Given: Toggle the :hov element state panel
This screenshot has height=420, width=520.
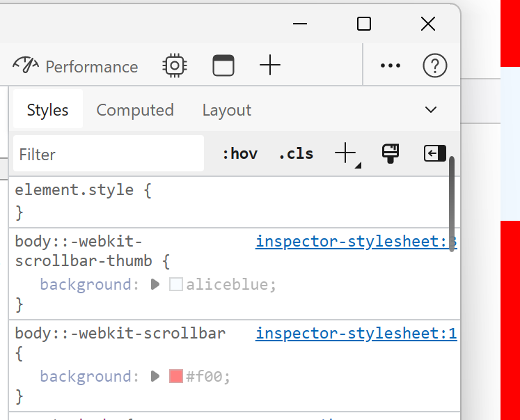Looking at the screenshot, I should pos(239,154).
